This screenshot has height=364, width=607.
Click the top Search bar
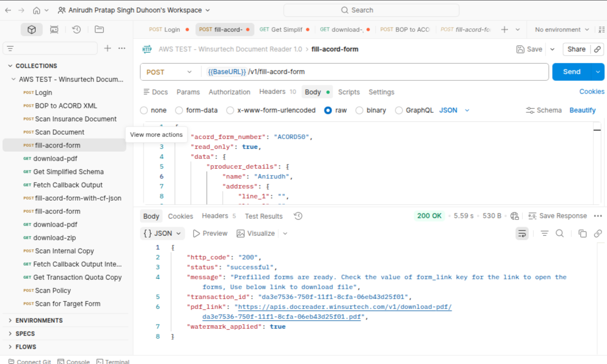372,10
